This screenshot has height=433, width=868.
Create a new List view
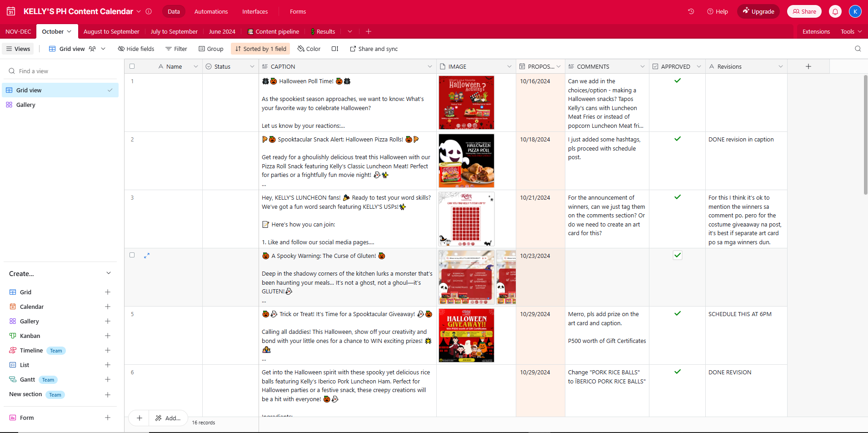pos(108,365)
